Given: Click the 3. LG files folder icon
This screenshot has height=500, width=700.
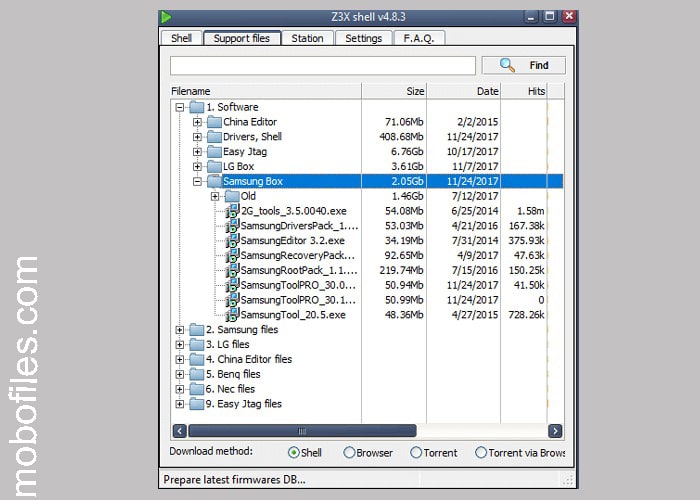Looking at the screenshot, I should point(197,345).
